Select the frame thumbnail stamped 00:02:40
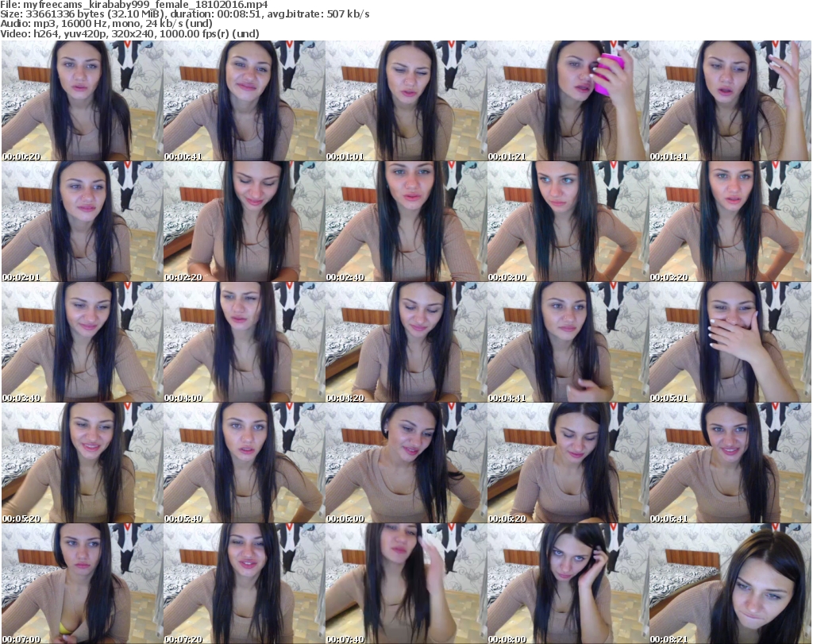The image size is (813, 644). point(406,222)
